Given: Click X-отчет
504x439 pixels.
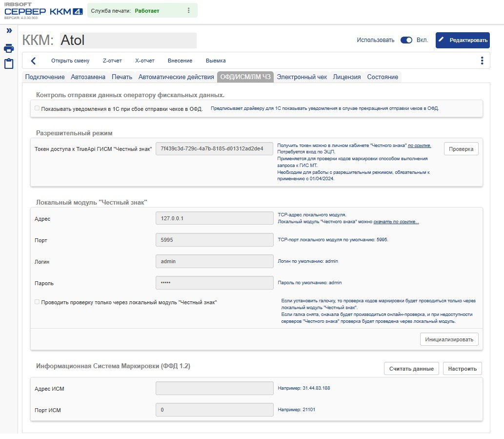Looking at the screenshot, I should (144, 61).
